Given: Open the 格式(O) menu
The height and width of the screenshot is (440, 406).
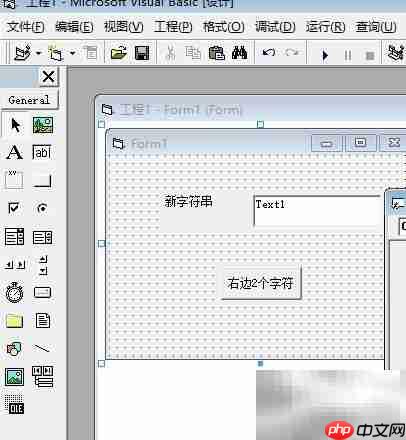Looking at the screenshot, I should click(223, 27).
